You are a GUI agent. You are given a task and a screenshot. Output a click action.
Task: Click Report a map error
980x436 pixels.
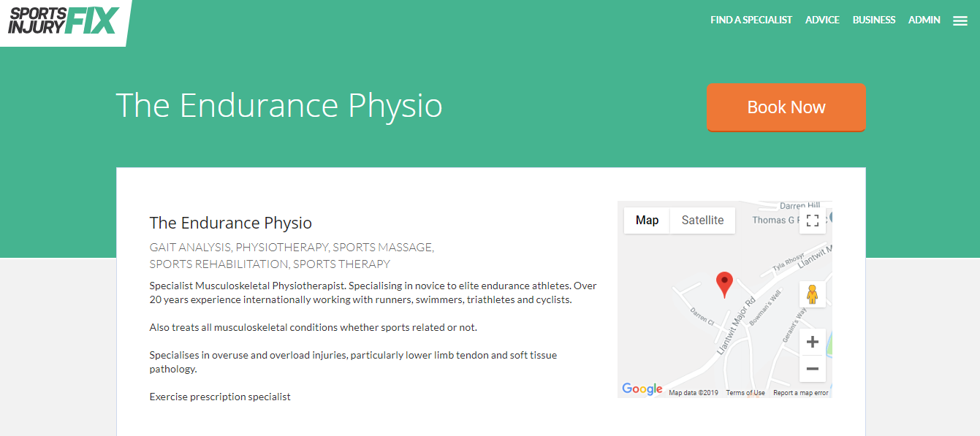pos(801,392)
